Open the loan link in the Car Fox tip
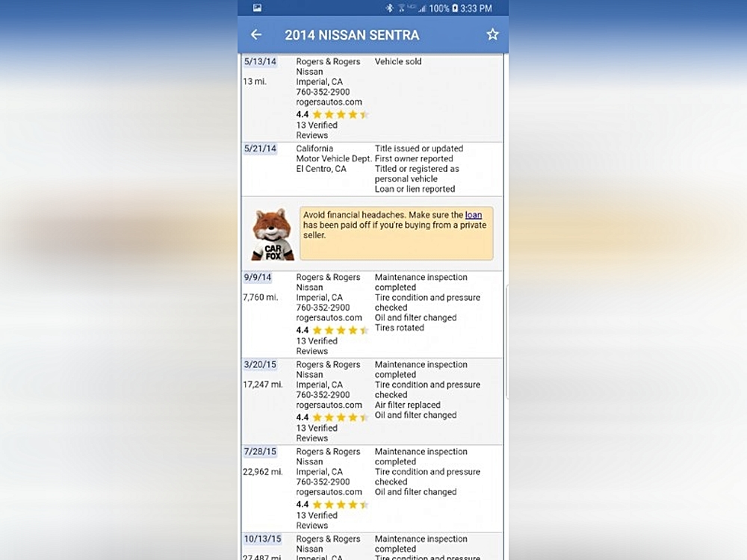Screen dimensions: 747x560 point(474,215)
